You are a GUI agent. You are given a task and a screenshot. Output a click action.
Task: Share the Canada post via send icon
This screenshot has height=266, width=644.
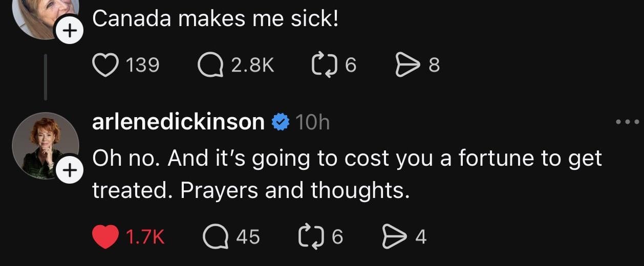click(x=407, y=65)
